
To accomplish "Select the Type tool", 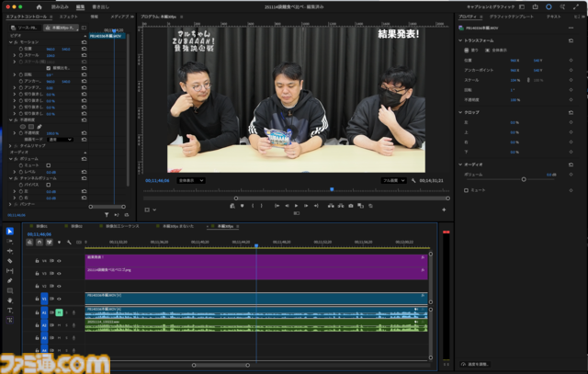I will click(x=10, y=311).
